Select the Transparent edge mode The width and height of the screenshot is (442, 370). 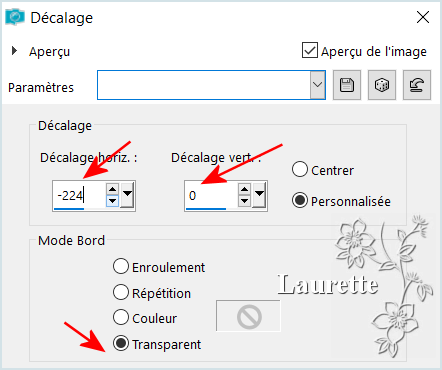tap(121, 343)
